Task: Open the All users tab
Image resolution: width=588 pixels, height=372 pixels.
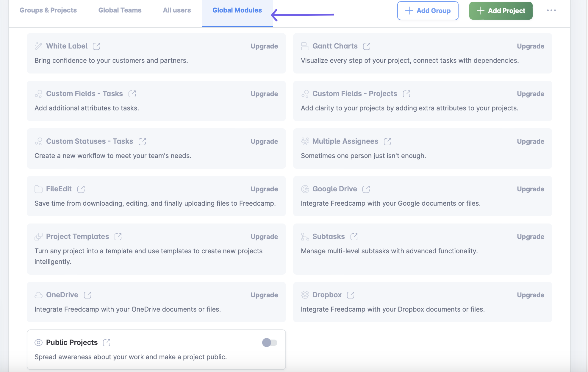Action: (x=177, y=10)
